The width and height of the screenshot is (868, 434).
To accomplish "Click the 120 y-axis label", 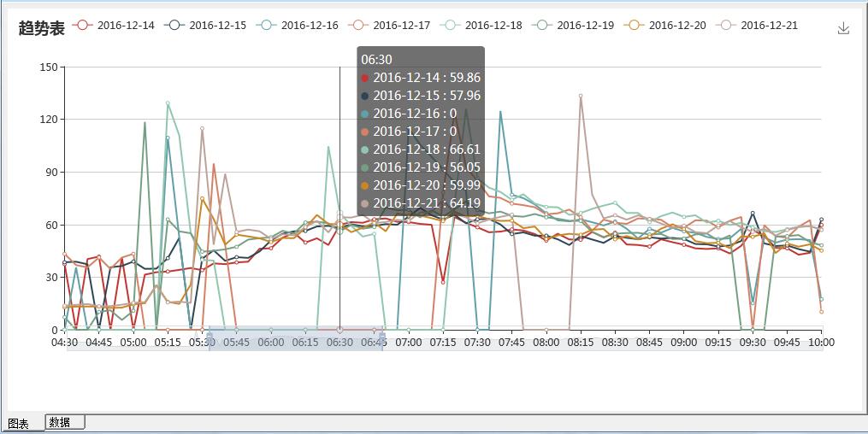I will click(49, 120).
